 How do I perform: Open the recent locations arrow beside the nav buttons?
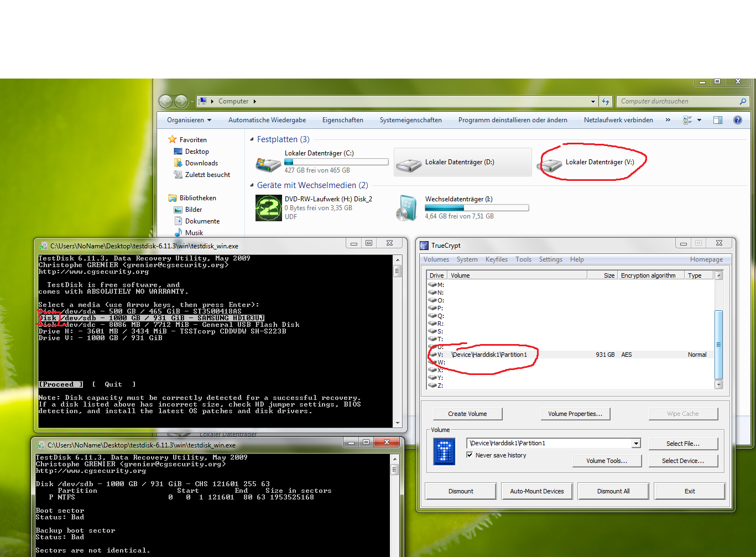[x=192, y=101]
